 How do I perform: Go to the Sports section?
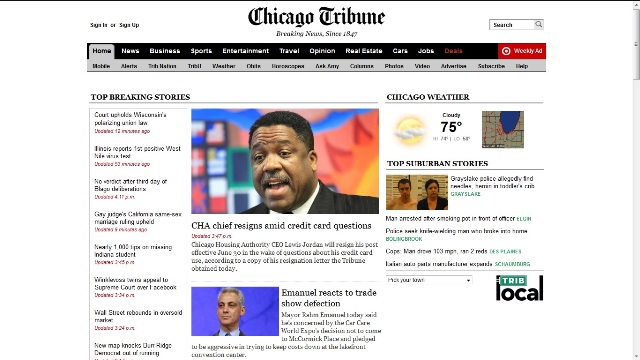[x=201, y=51]
